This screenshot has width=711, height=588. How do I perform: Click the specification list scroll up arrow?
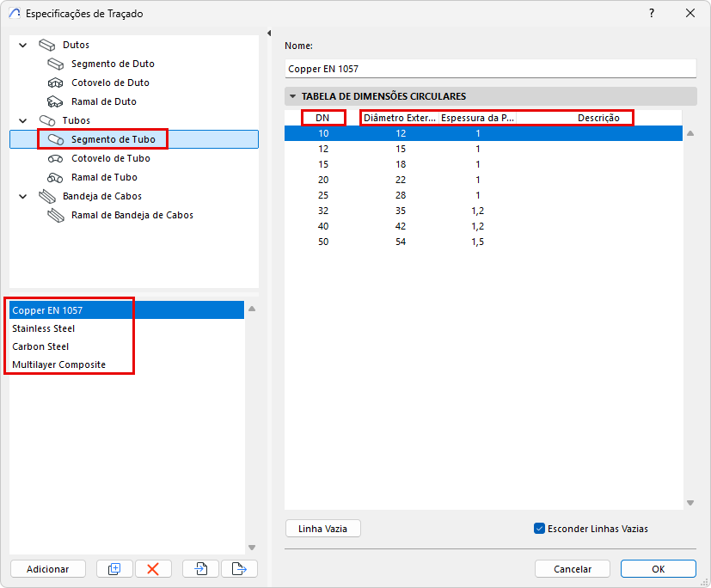coord(252,309)
